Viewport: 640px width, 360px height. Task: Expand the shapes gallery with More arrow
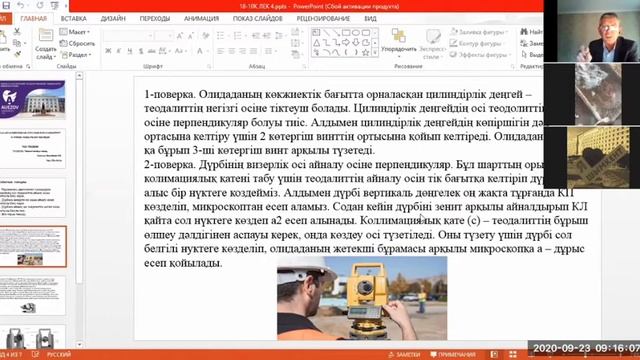coord(375,53)
